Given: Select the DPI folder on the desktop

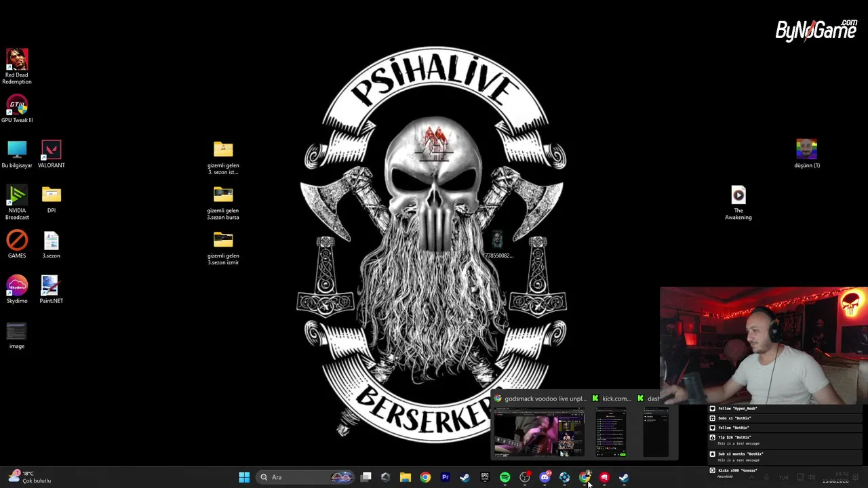Looking at the screenshot, I should pos(52,200).
